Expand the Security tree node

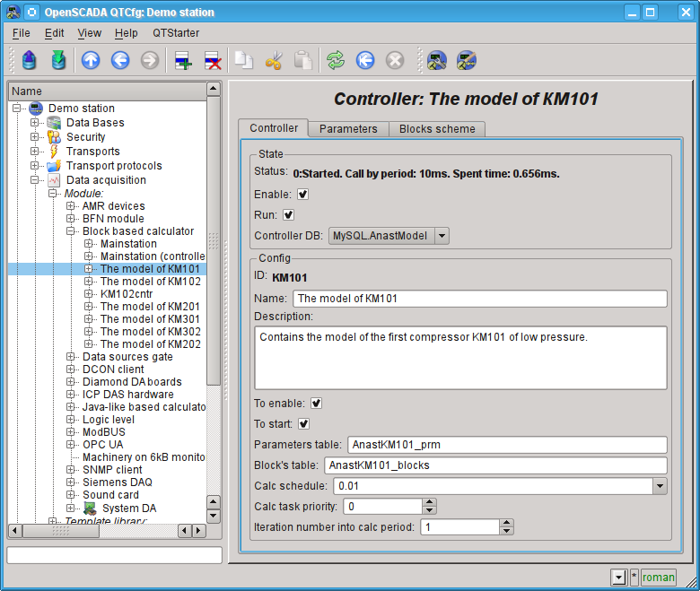click(34, 136)
